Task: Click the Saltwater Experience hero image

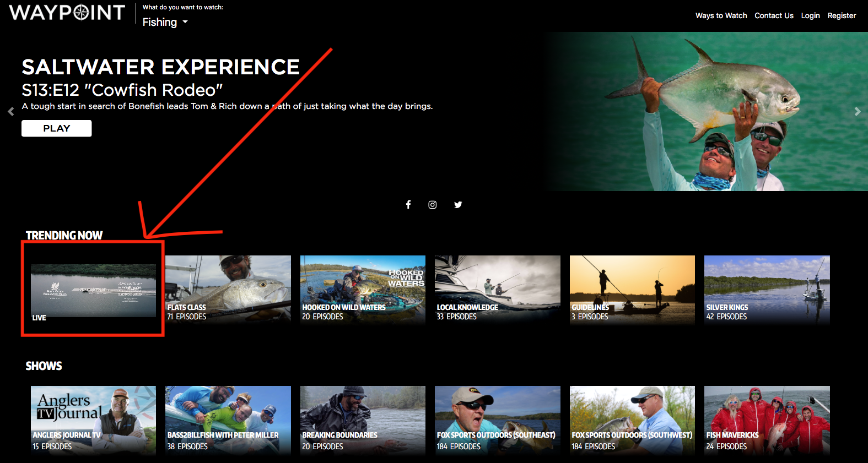Action: pyautogui.click(x=705, y=111)
